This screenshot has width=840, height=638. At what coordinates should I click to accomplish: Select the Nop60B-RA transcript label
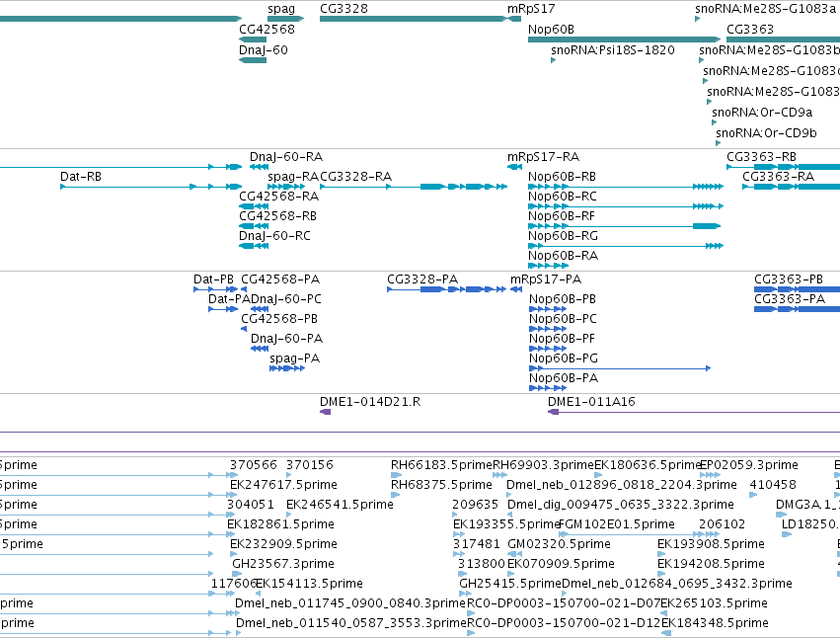pyautogui.click(x=563, y=256)
